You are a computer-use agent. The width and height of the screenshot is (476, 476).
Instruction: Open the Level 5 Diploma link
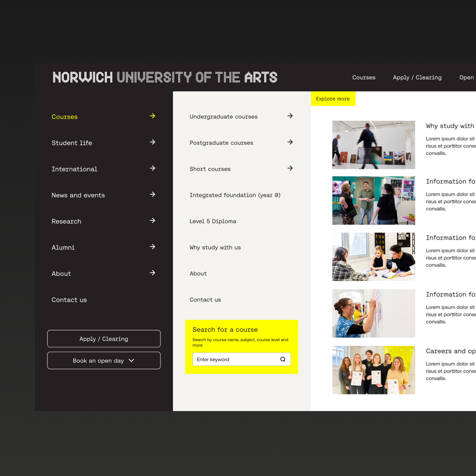(x=213, y=221)
